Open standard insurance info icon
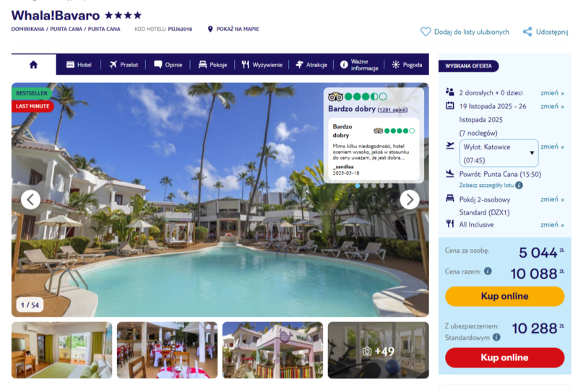Viewport: 578px width, 392px height. (496, 337)
